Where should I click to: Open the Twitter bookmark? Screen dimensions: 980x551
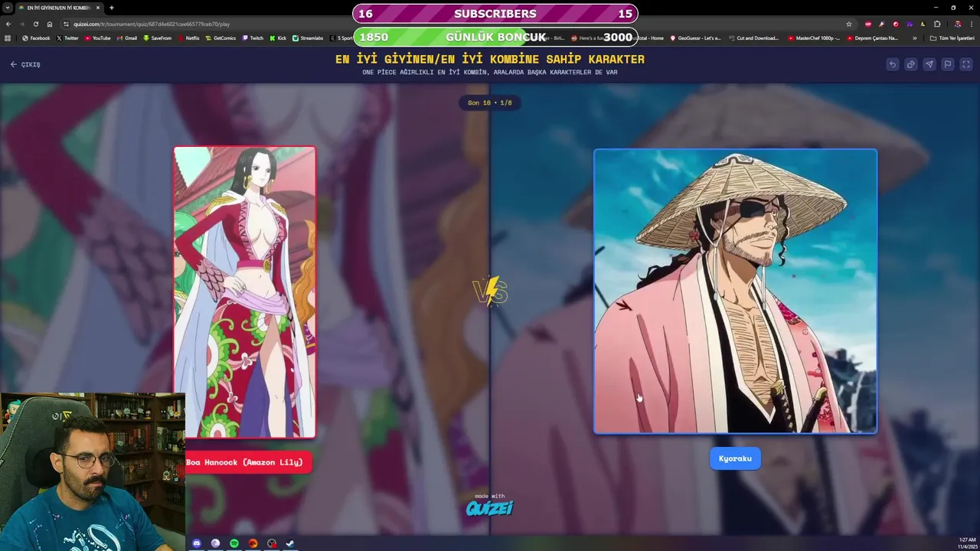(x=67, y=37)
